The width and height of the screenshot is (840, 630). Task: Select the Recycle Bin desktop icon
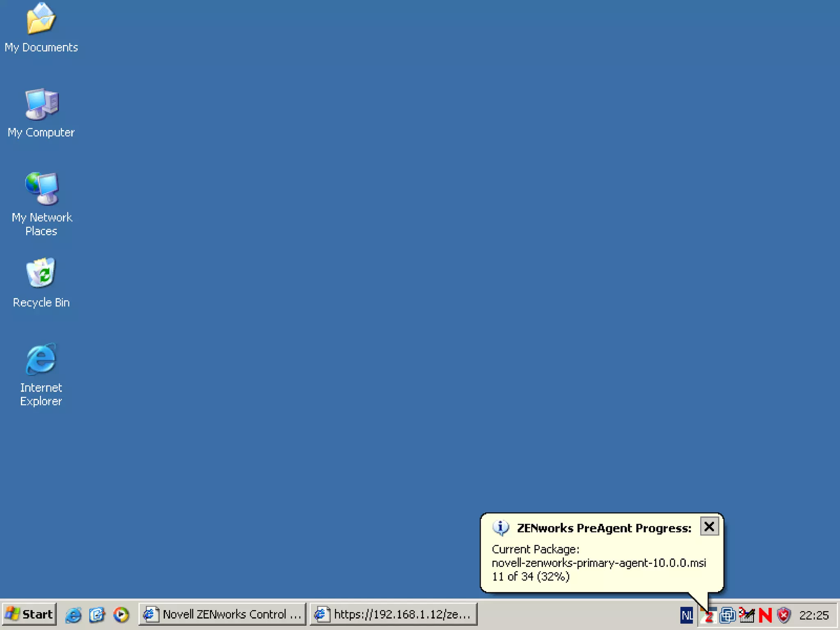[x=41, y=274]
